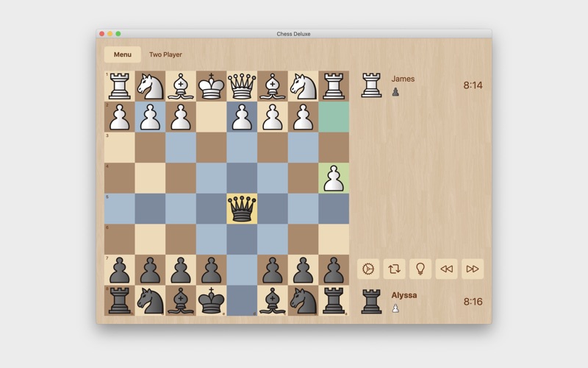This screenshot has width=588, height=368.
Task: Rewind moves with the double-left arrow button
Action: coord(446,269)
